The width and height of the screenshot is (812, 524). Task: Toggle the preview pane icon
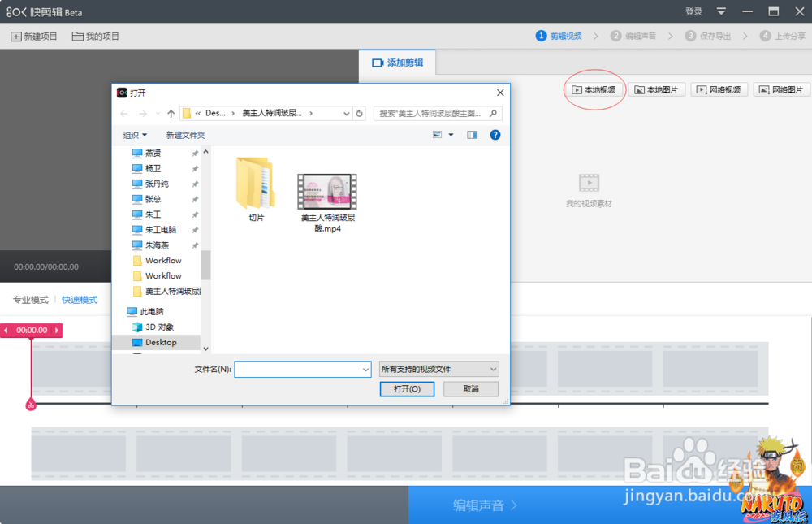point(473,135)
